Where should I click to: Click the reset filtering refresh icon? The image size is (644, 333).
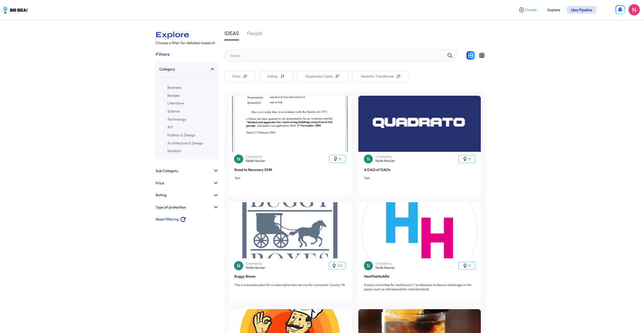[x=183, y=219]
